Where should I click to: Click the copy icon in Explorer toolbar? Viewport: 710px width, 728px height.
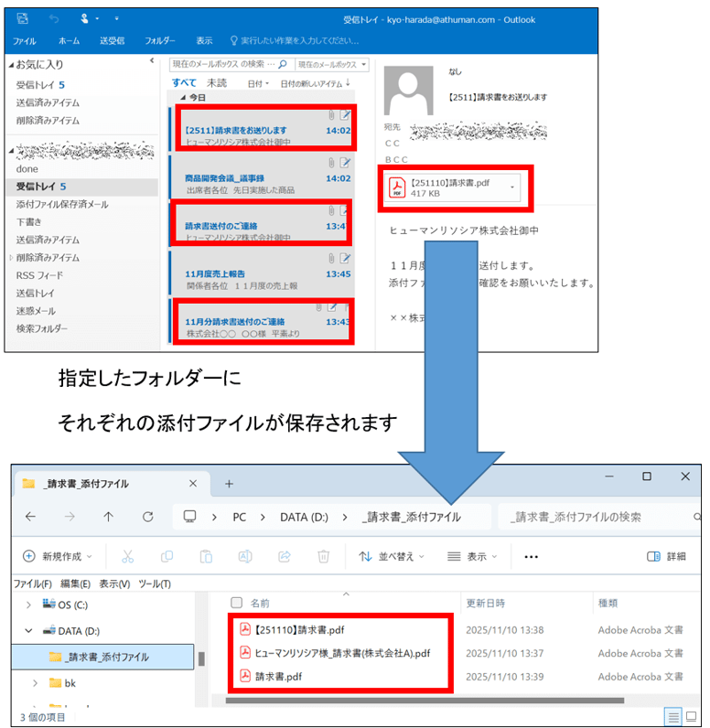click(x=167, y=556)
